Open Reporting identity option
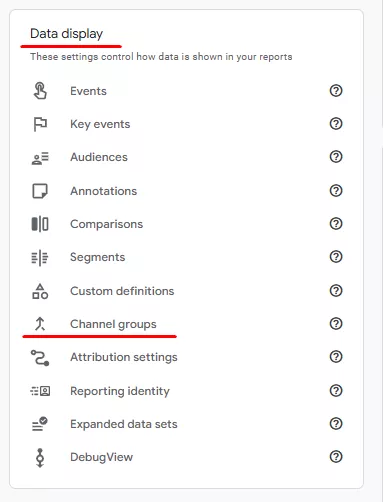Image resolution: width=383 pixels, height=502 pixels. tap(120, 391)
